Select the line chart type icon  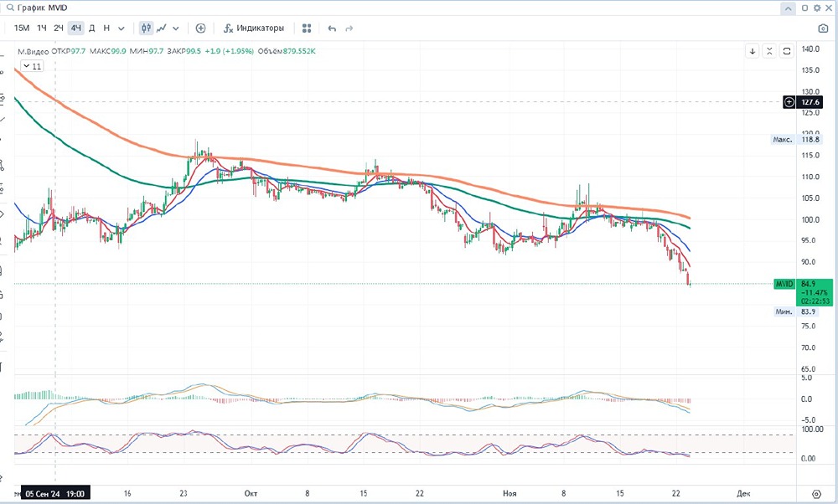162,28
